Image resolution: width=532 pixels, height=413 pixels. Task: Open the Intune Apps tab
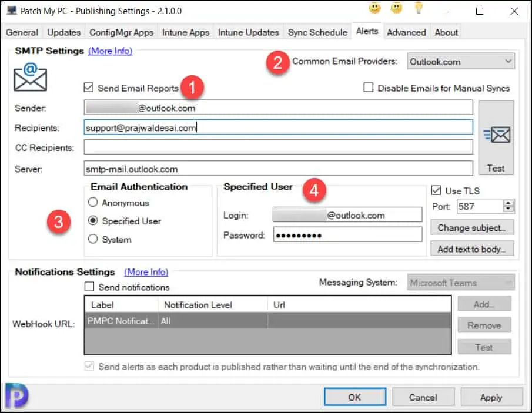[x=186, y=32]
